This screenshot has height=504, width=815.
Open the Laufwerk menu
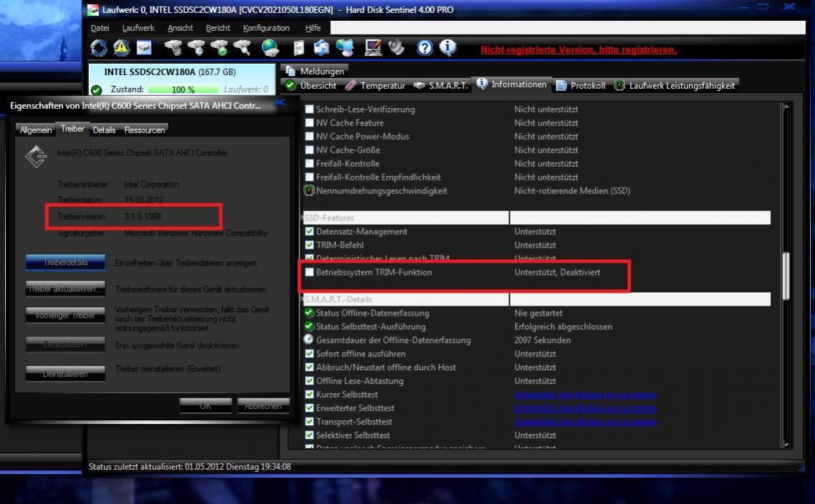click(x=138, y=28)
